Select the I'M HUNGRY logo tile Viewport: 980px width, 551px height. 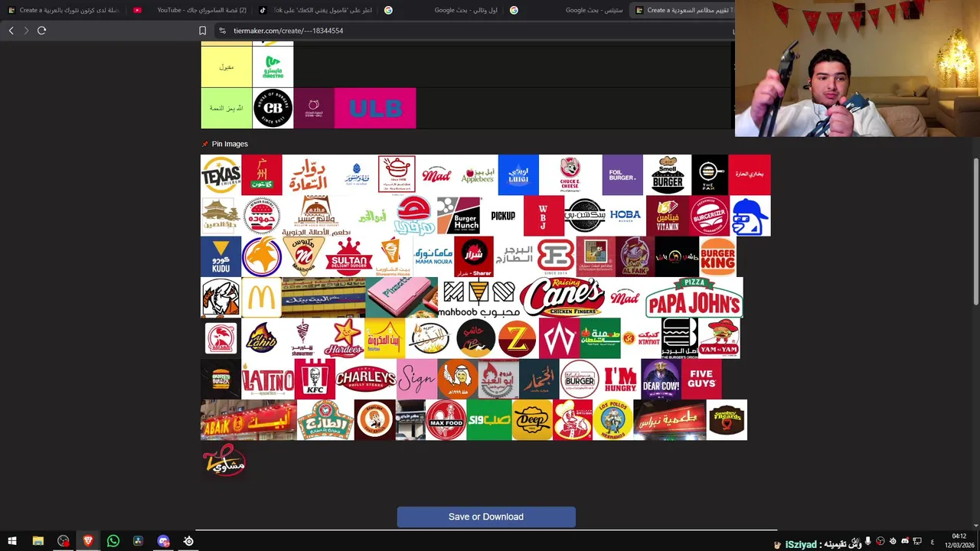click(x=621, y=379)
